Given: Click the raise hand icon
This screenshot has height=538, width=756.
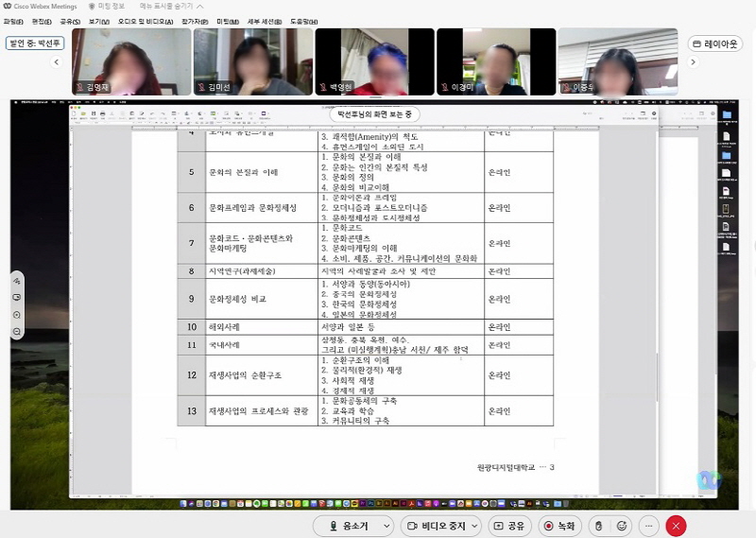Looking at the screenshot, I should (598, 526).
